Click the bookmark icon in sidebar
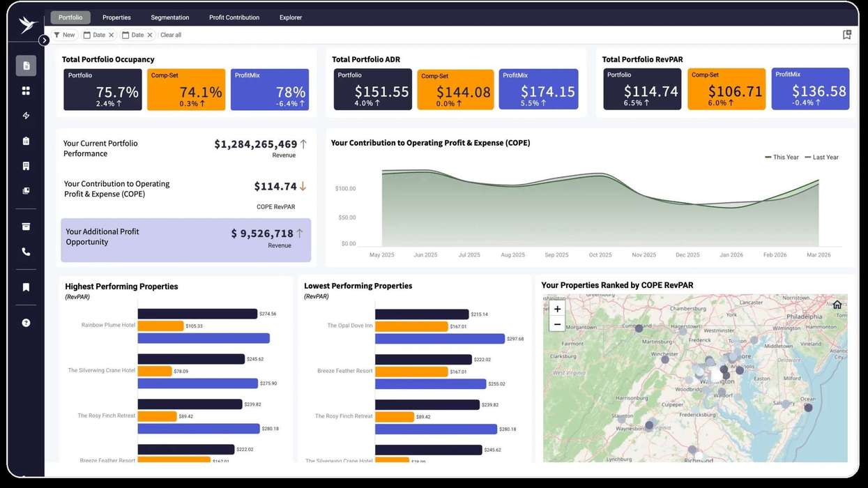The height and width of the screenshot is (488, 868). (x=26, y=287)
